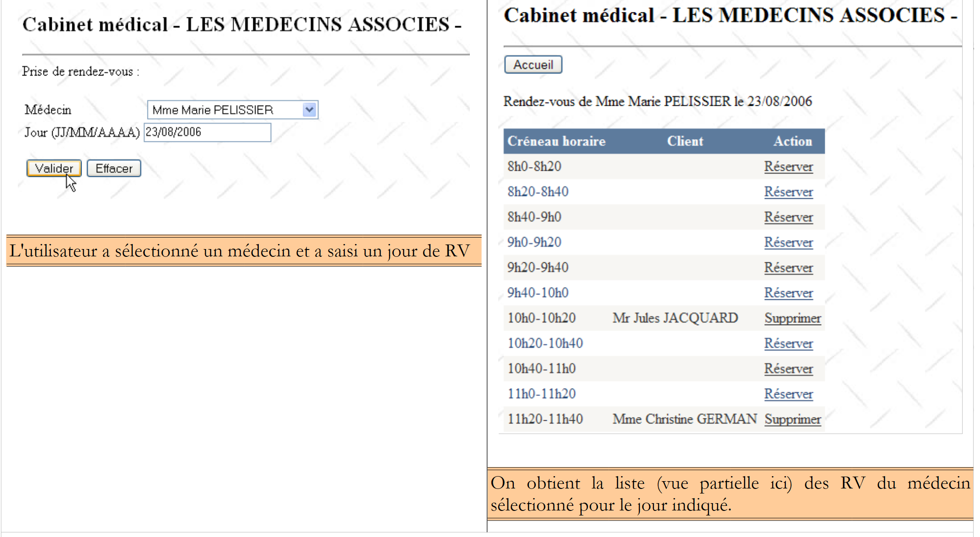Select the Mme Marie PELISSIER combo box
This screenshot has height=537, width=980.
(x=224, y=110)
